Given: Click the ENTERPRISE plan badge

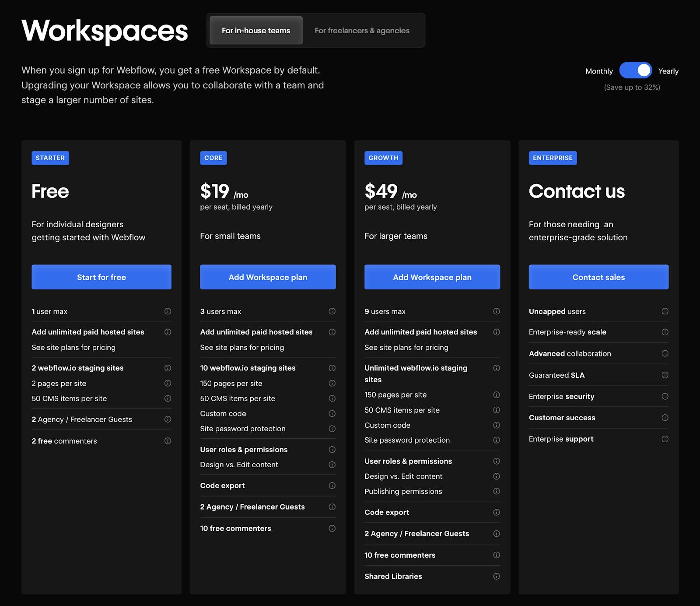Looking at the screenshot, I should click(x=553, y=158).
